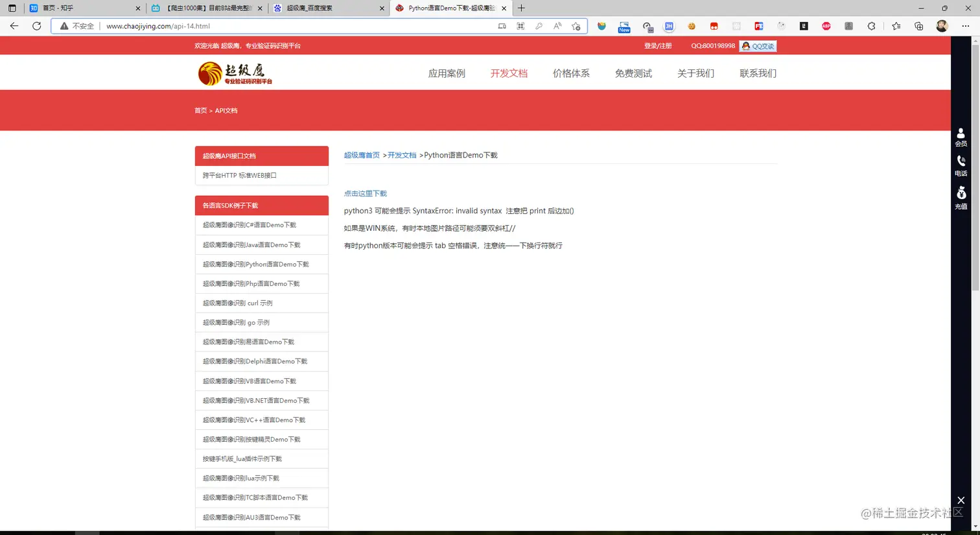Open the QR code generator icon
The image size is (980, 535).
pyautogui.click(x=520, y=26)
